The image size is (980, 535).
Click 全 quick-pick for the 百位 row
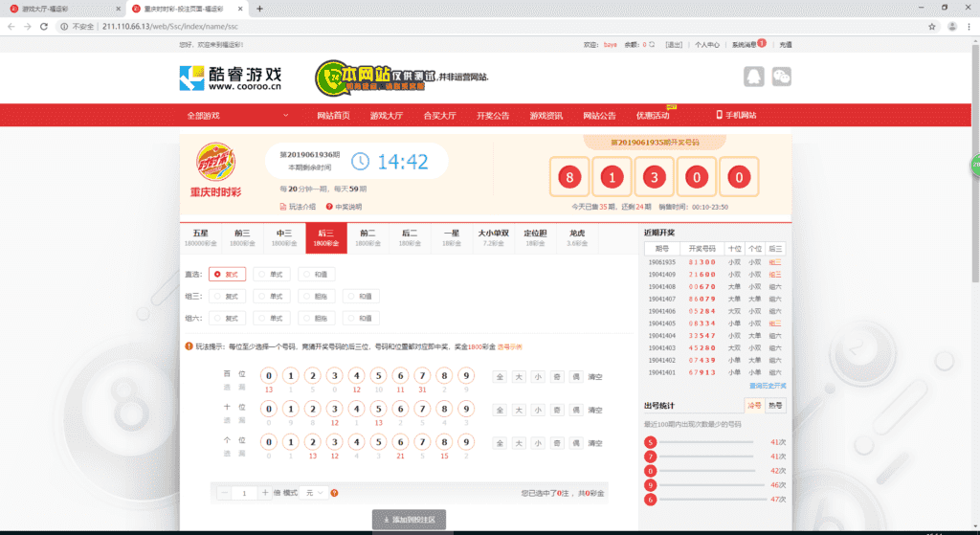coord(500,377)
